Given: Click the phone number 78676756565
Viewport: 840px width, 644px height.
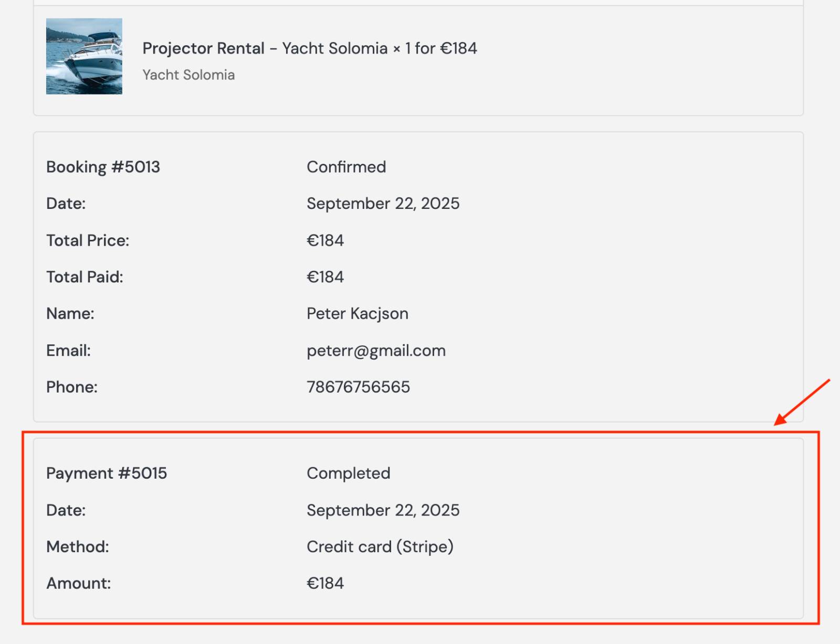Looking at the screenshot, I should pyautogui.click(x=358, y=387).
